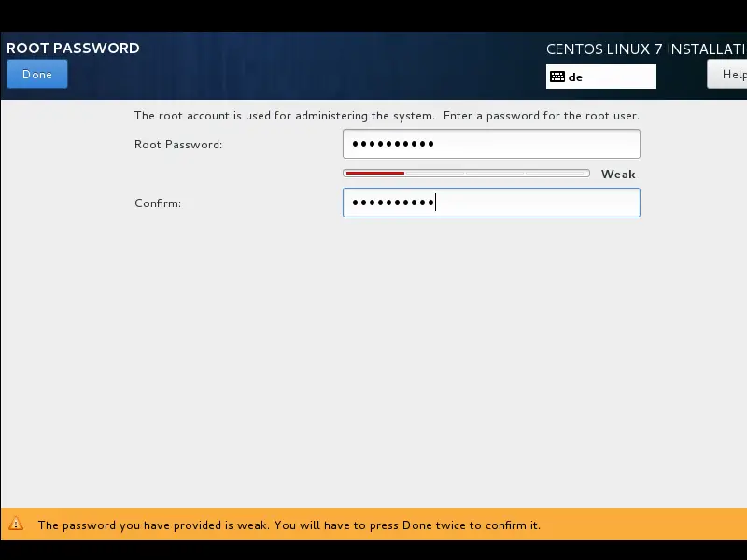Click the Confirm: label
Screen dimensions: 747x560
158,203
